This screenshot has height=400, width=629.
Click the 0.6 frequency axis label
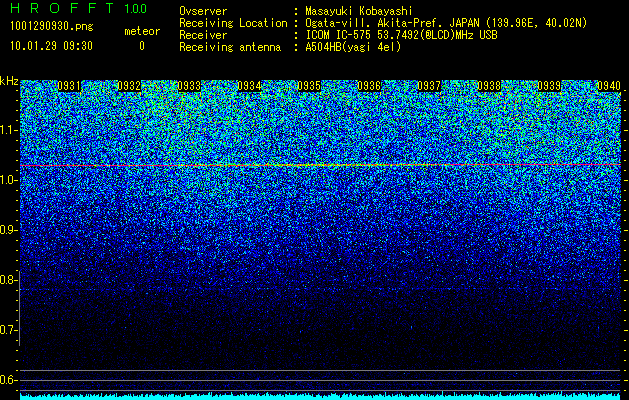[x=8, y=380]
